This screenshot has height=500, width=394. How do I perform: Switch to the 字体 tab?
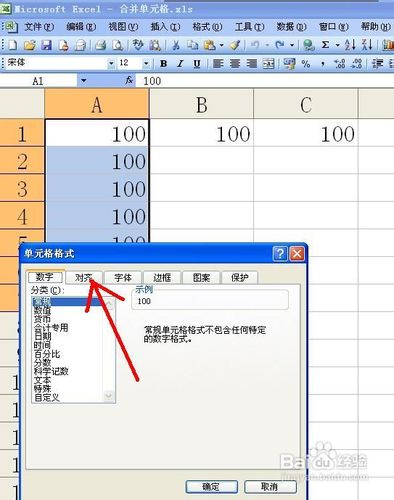point(123,277)
